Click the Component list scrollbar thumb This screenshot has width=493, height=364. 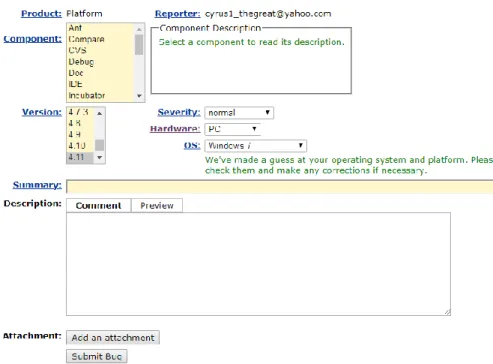[139, 45]
